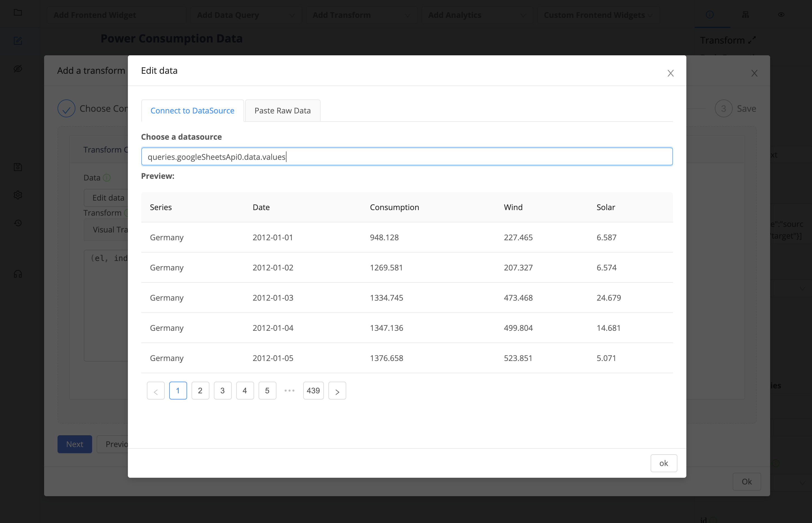The width and height of the screenshot is (812, 523).
Task: Click the Edit data button in transform dialog
Action: (x=106, y=198)
